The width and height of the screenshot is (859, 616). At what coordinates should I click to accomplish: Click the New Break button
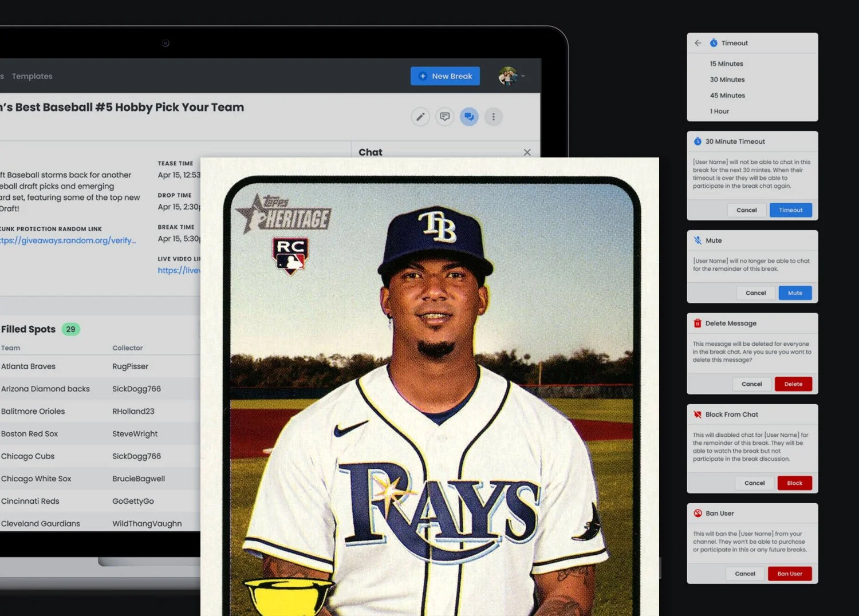pos(446,76)
